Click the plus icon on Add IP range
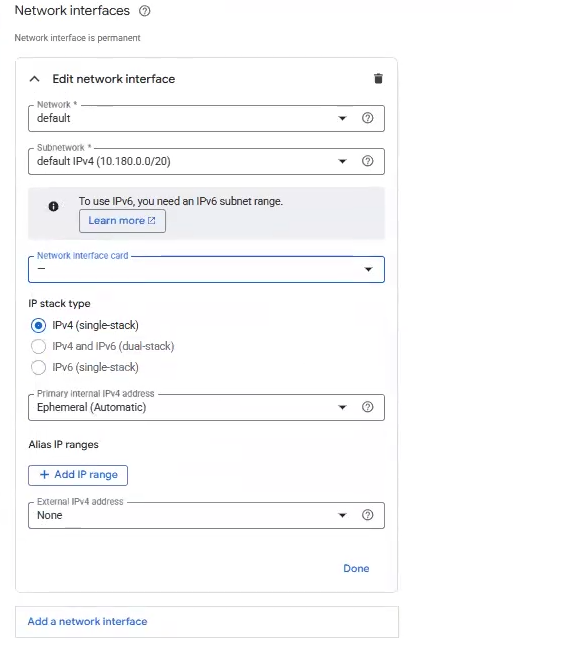This screenshot has width=562, height=646. pyautogui.click(x=44, y=475)
